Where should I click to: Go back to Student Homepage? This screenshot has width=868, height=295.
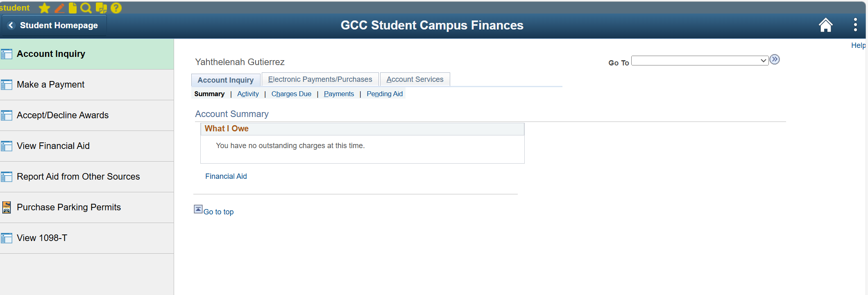coord(54,25)
